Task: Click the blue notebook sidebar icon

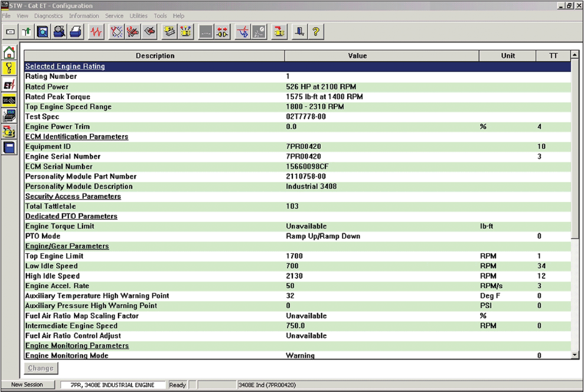Action: (x=9, y=148)
